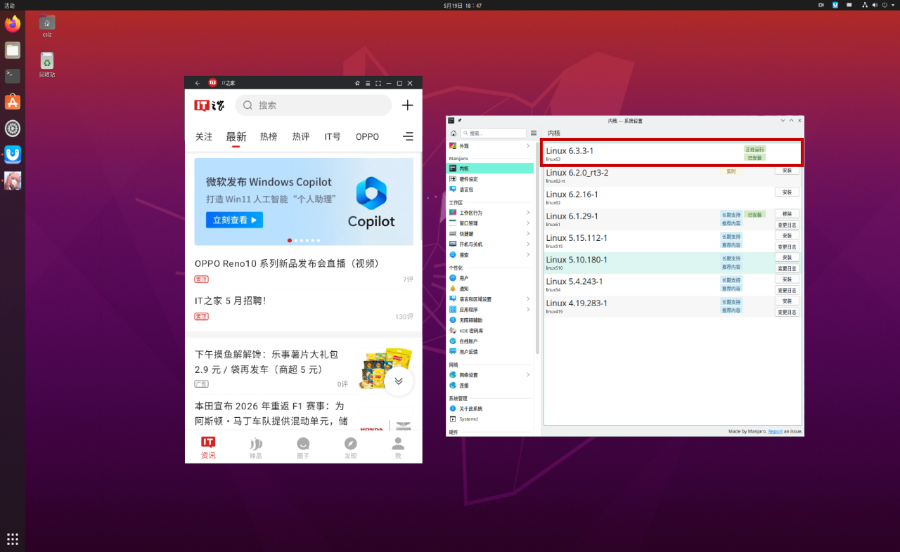Image resolution: width=900 pixels, height=552 pixels.
Task: Install kernel Linux 5.10.180-1
Action: click(787, 257)
